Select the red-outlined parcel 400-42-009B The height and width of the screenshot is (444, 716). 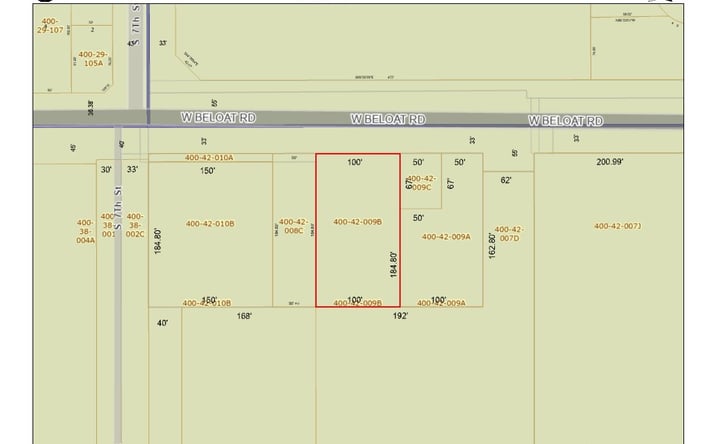tap(358, 230)
